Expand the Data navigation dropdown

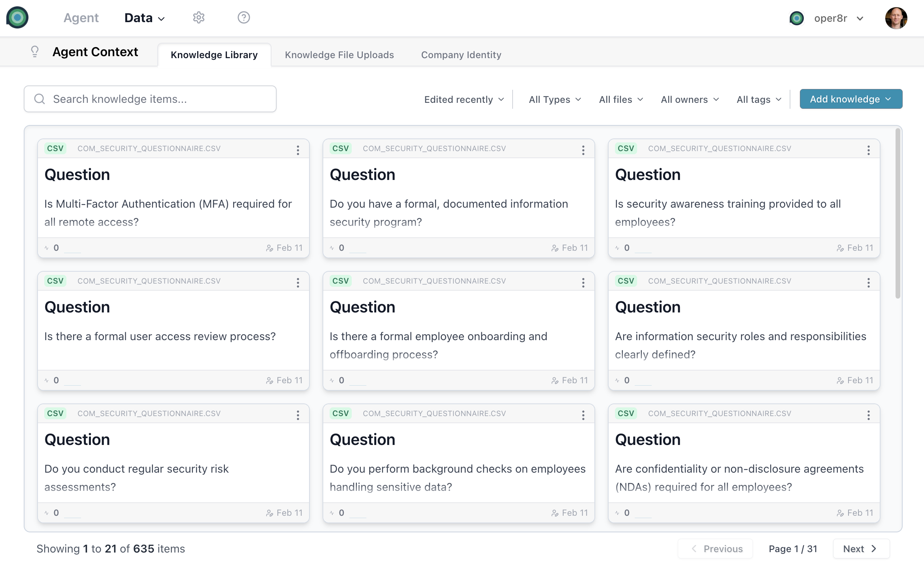[x=144, y=18]
